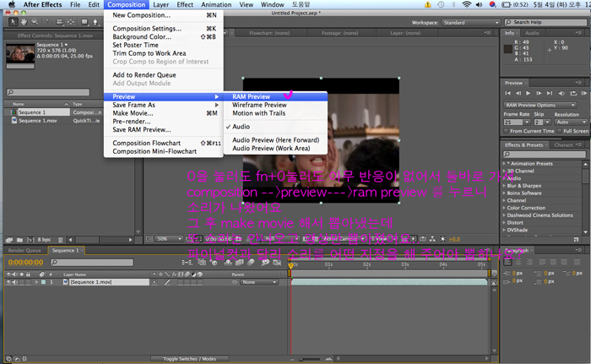Select the Zoom magnifier tool
The image size is (591, 364).
35,22
